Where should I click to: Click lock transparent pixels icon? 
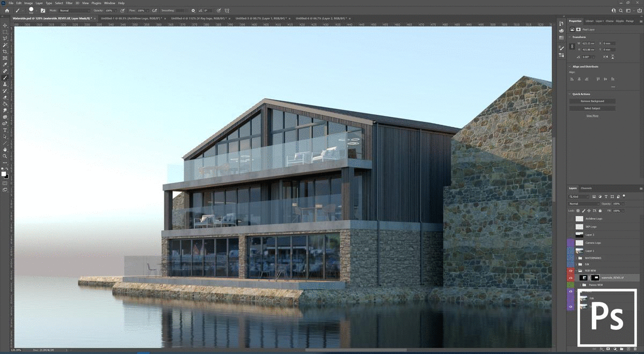577,211
